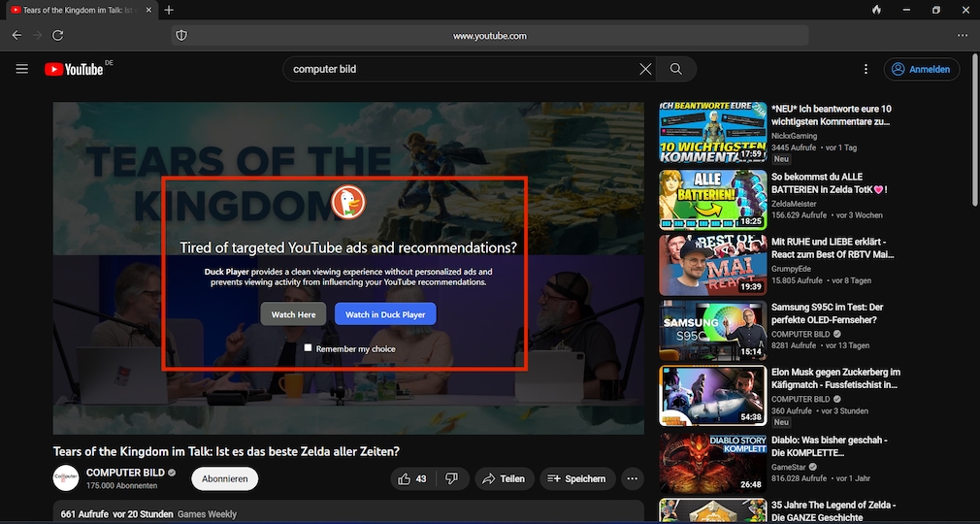Viewport: 980px width, 524px height.
Task: Subscribe via the Abonnieren button
Action: click(225, 478)
